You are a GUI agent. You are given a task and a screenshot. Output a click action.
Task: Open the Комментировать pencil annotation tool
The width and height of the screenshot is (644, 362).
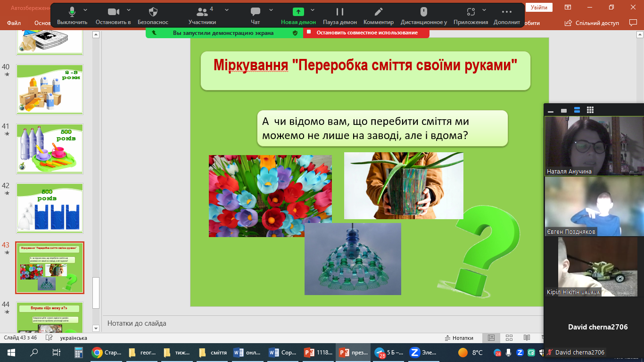[378, 12]
